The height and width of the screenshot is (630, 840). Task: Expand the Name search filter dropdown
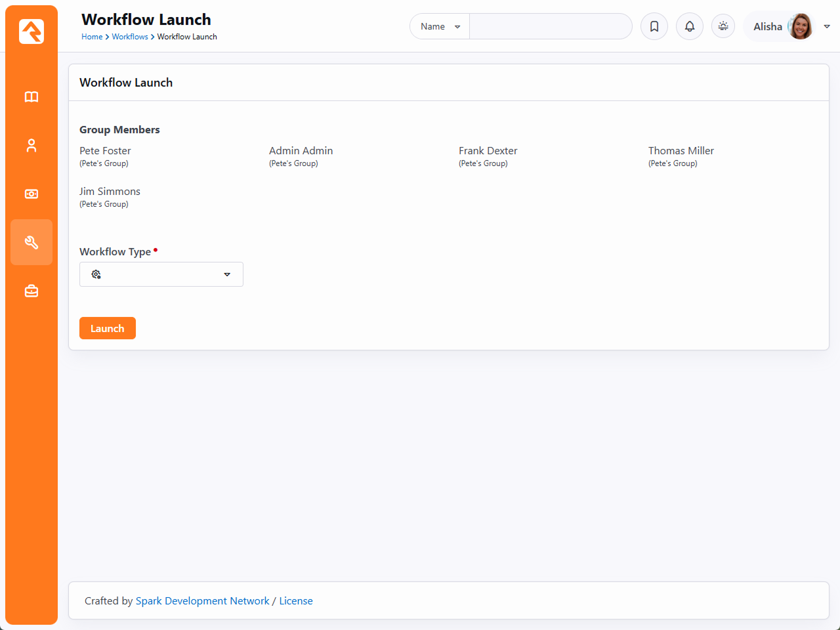click(x=440, y=26)
